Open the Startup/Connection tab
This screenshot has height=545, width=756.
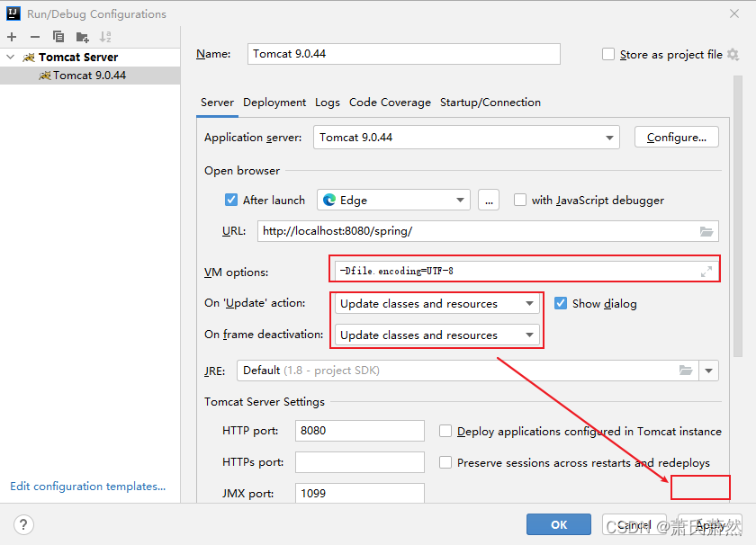[490, 103]
